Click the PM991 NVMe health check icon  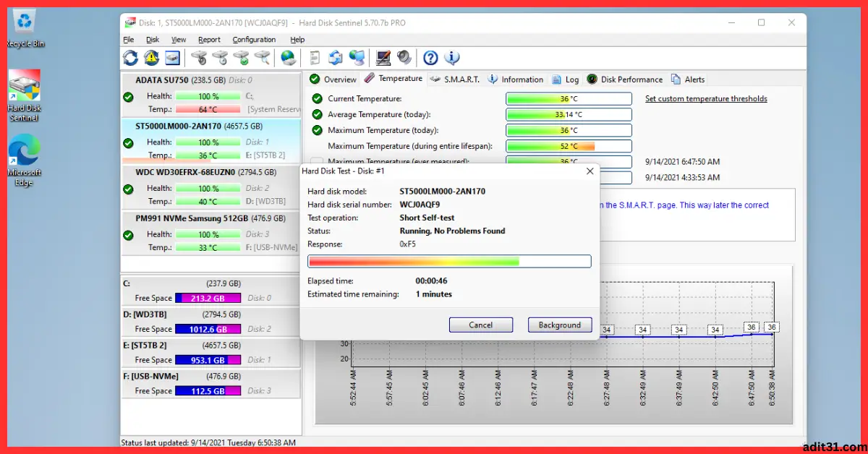(x=128, y=235)
